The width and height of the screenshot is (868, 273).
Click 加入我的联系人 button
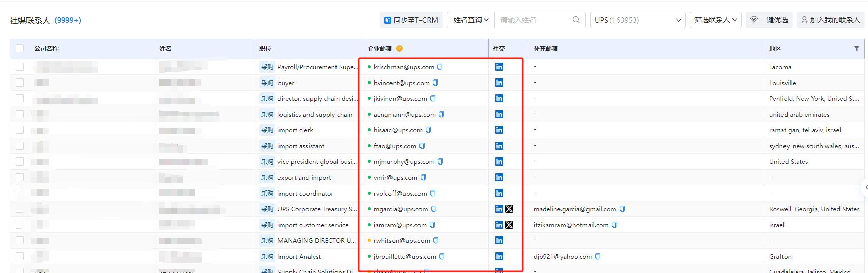(830, 20)
